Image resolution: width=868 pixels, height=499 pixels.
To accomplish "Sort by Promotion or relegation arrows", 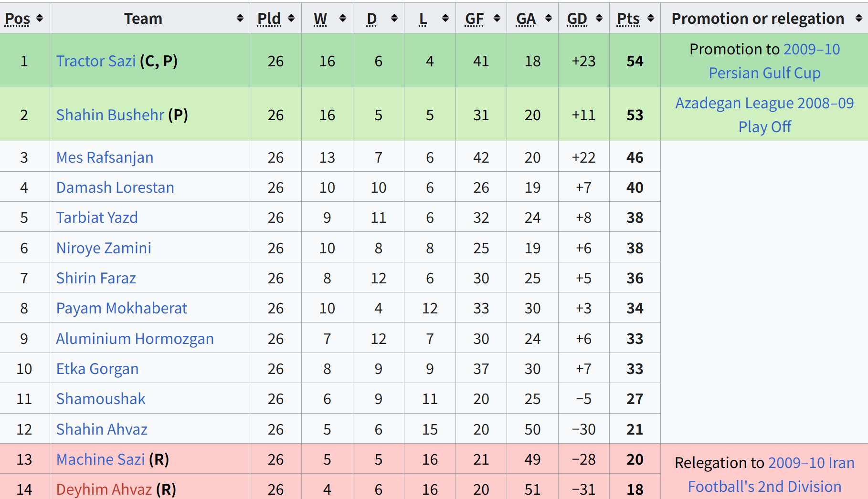I will click(859, 18).
